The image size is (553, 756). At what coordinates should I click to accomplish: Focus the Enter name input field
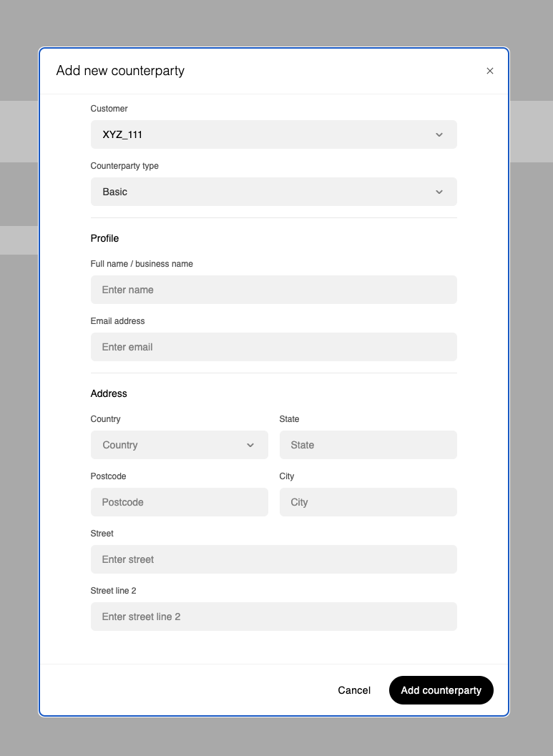(x=273, y=290)
